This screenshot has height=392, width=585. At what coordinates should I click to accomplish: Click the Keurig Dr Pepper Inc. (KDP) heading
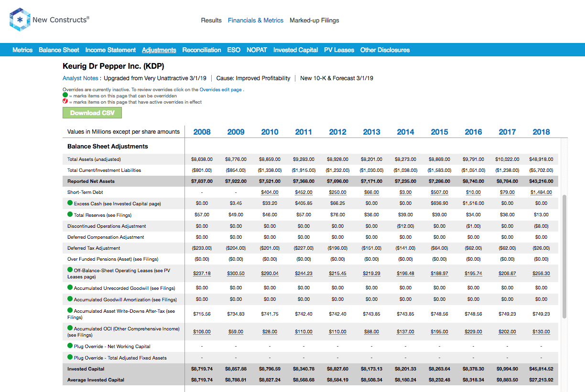point(113,66)
